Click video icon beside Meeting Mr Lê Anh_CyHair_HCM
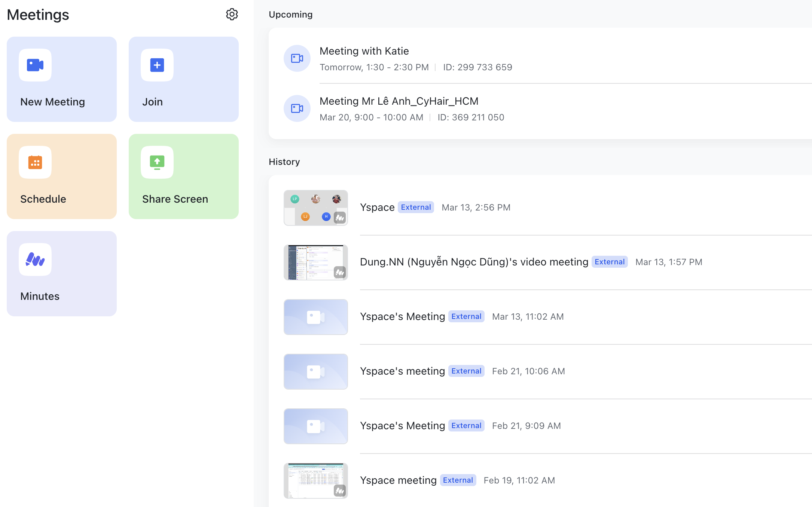 (x=297, y=108)
